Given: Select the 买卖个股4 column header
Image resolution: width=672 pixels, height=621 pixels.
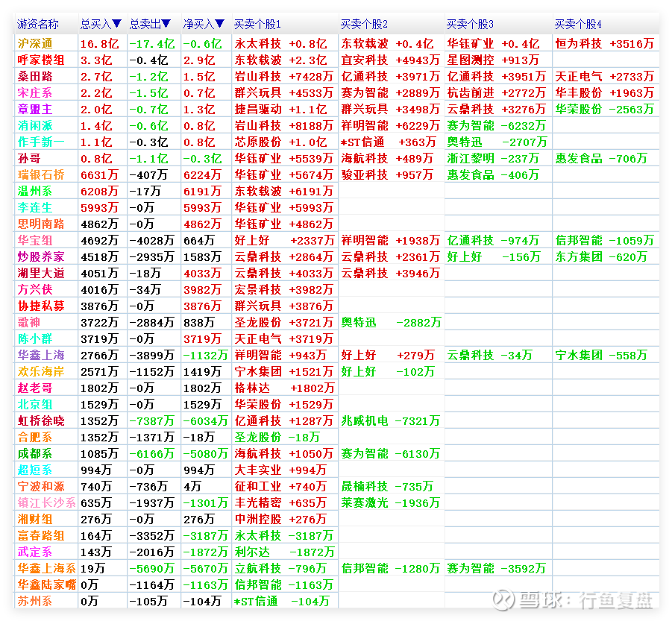Looking at the screenshot, I should [578, 25].
